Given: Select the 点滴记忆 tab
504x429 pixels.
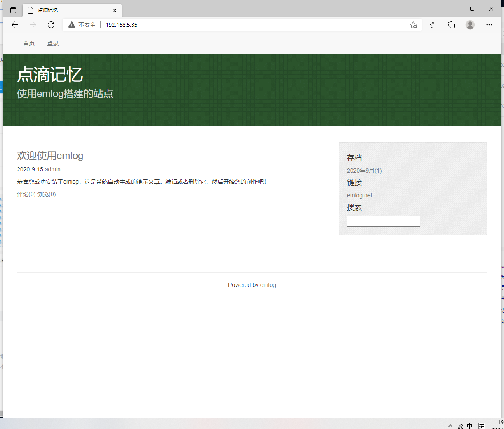Looking at the screenshot, I should (x=72, y=10).
